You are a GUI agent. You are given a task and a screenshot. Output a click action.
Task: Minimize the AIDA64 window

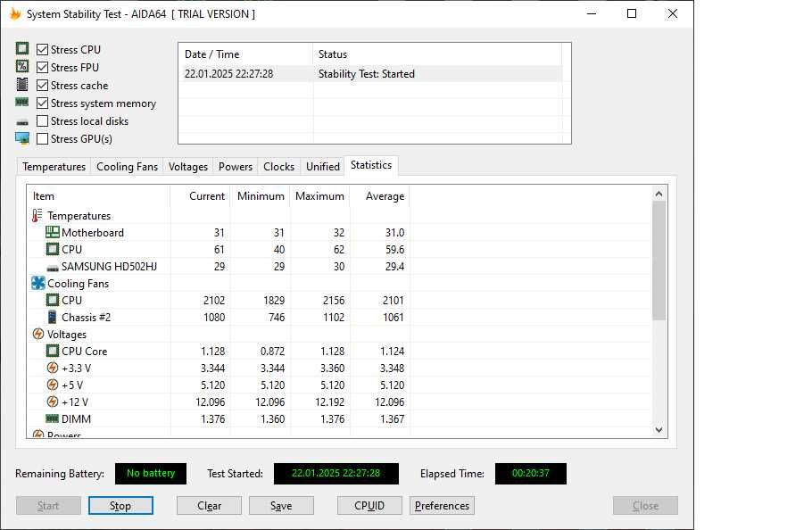point(592,13)
